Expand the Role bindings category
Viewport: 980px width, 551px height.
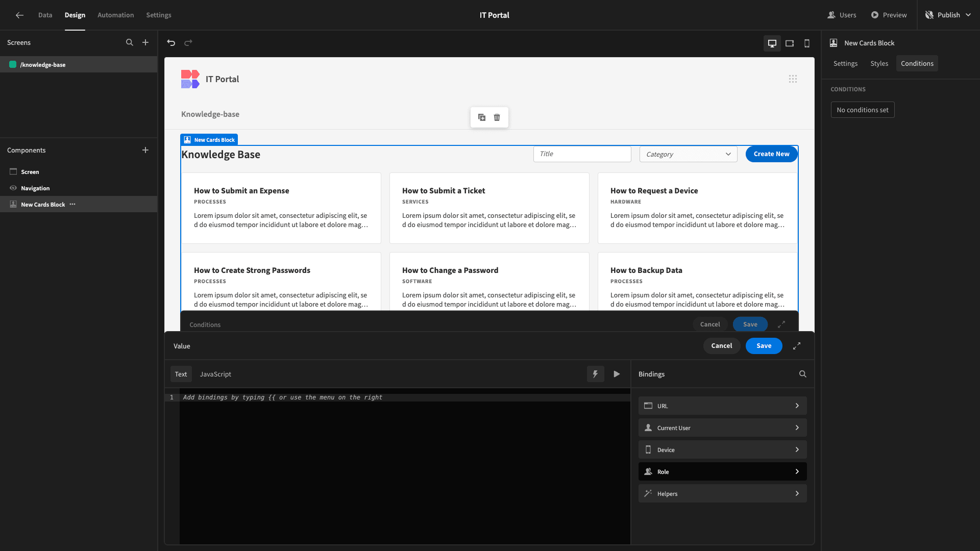(722, 472)
